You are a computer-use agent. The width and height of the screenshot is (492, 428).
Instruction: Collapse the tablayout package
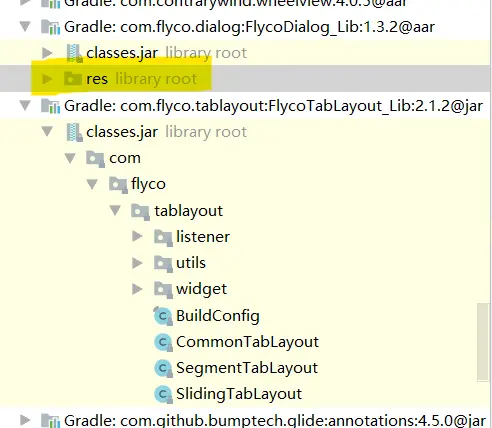[x=115, y=210]
